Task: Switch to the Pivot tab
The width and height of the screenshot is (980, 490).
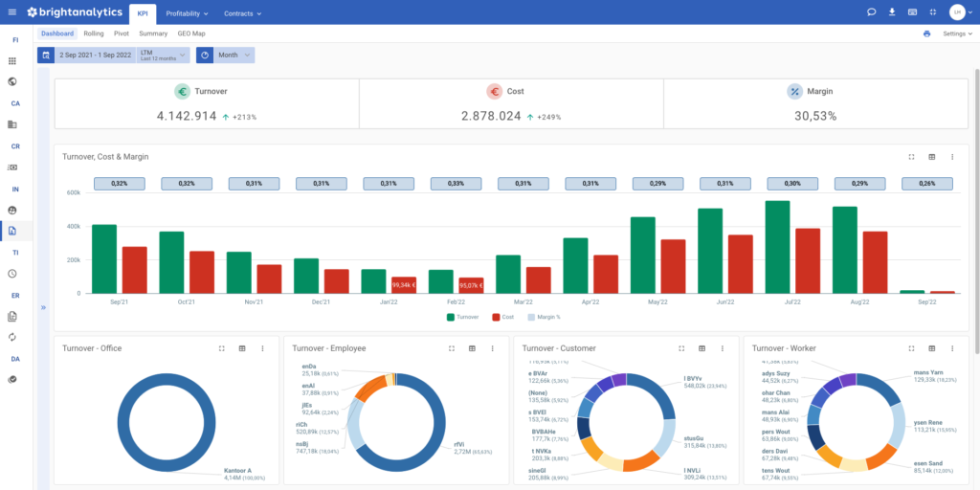Action: click(x=122, y=33)
